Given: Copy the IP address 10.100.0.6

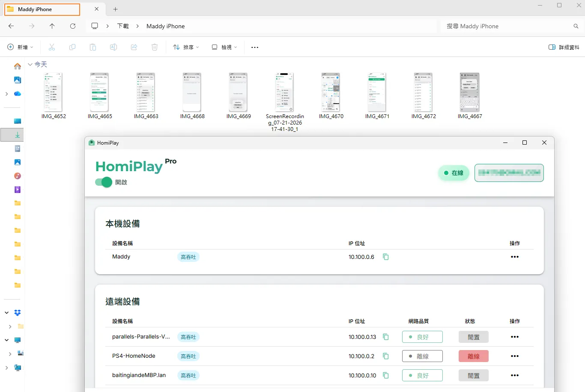Looking at the screenshot, I should point(385,257).
